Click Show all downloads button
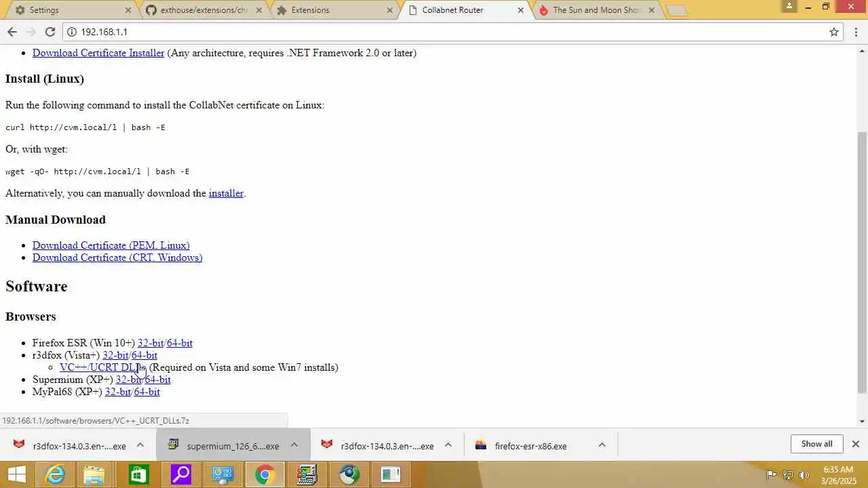The width and height of the screenshot is (868, 488). pos(816,444)
